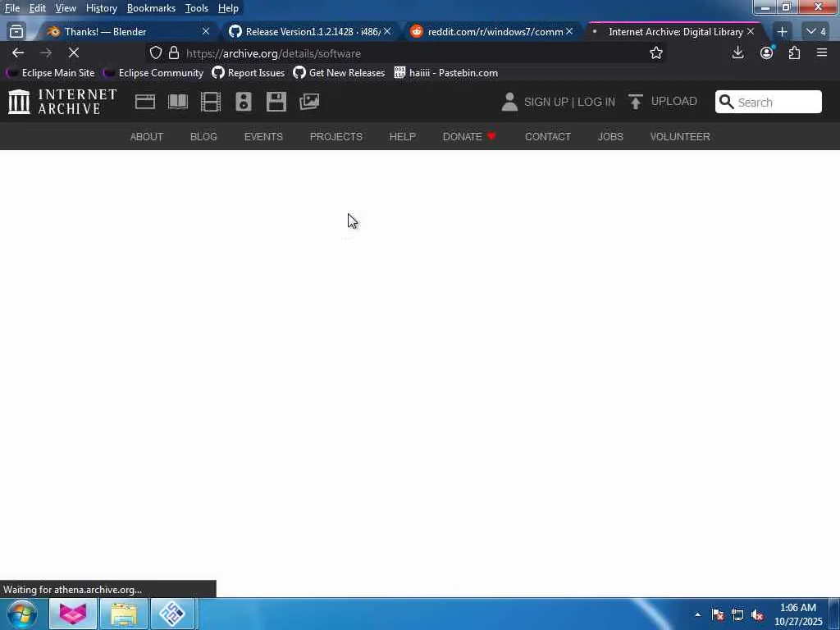
Task: Click the padlock site info icon
Action: [x=174, y=52]
